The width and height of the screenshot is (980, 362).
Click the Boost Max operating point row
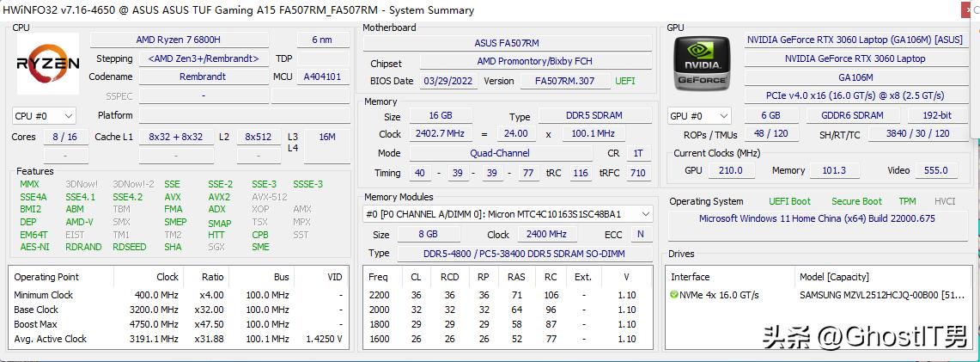[x=36, y=324]
